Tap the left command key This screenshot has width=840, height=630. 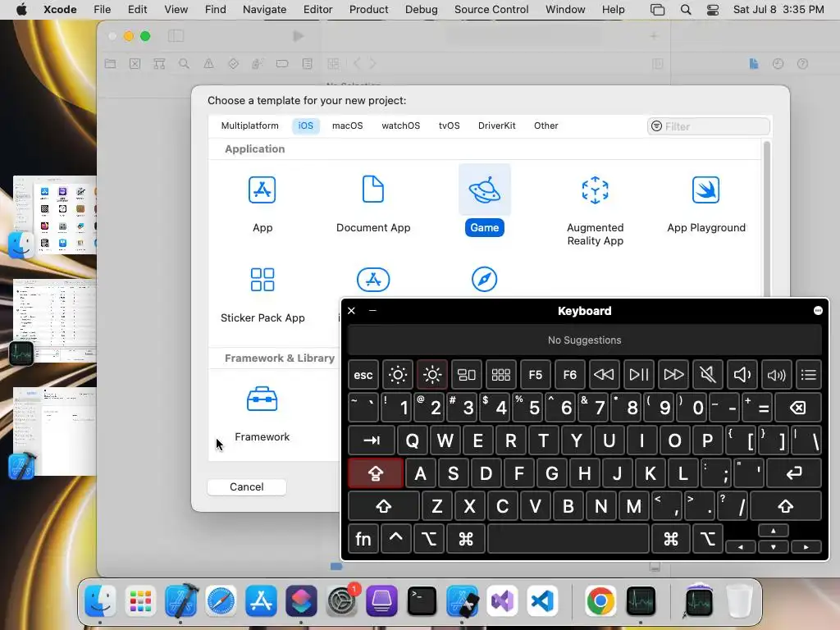[466, 539]
